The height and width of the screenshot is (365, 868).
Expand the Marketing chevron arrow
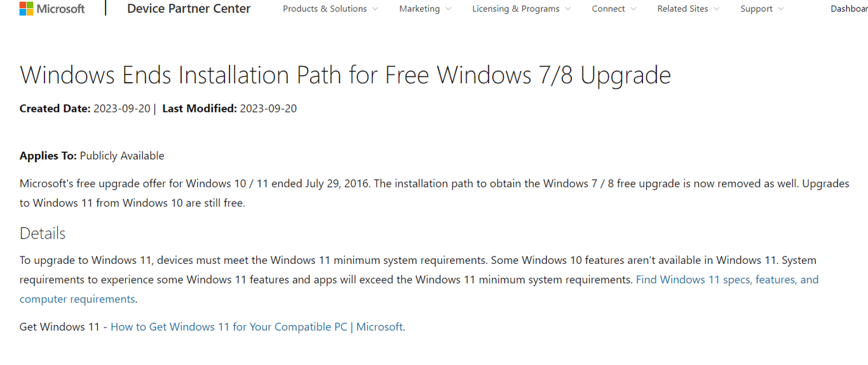click(449, 9)
